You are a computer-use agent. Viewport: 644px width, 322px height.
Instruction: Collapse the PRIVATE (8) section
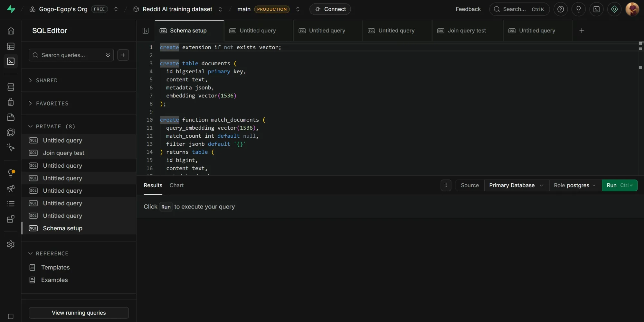click(79, 126)
